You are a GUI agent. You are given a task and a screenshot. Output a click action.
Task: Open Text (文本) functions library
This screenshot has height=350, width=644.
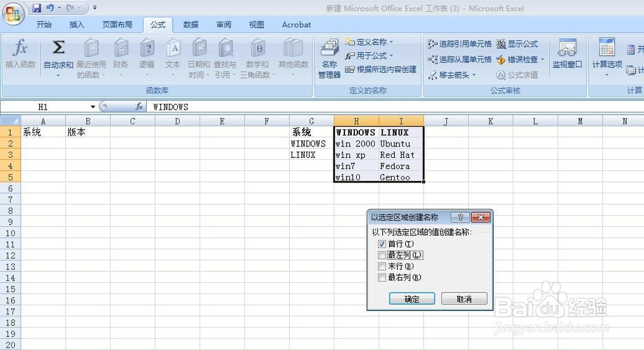coord(173,57)
